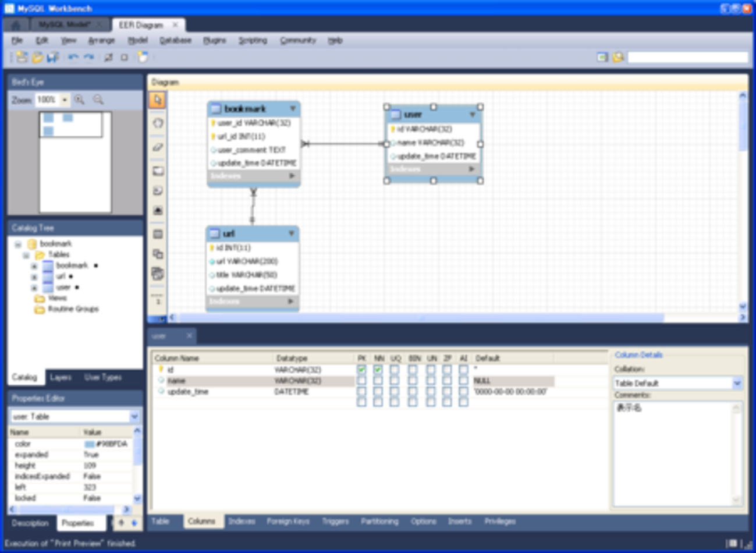Check NN for the update_time column
The width and height of the screenshot is (756, 553).
coord(378,392)
